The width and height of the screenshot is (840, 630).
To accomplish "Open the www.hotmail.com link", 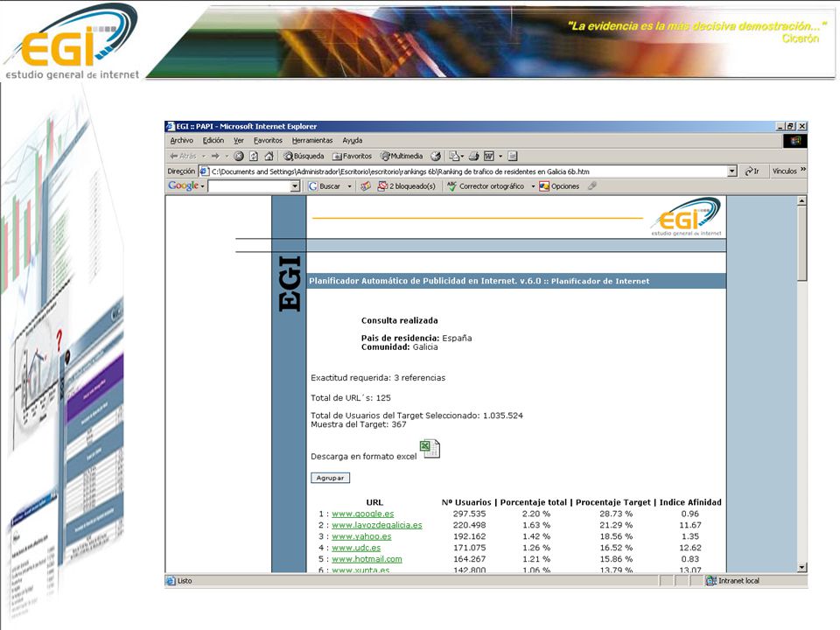I will coord(367,559).
